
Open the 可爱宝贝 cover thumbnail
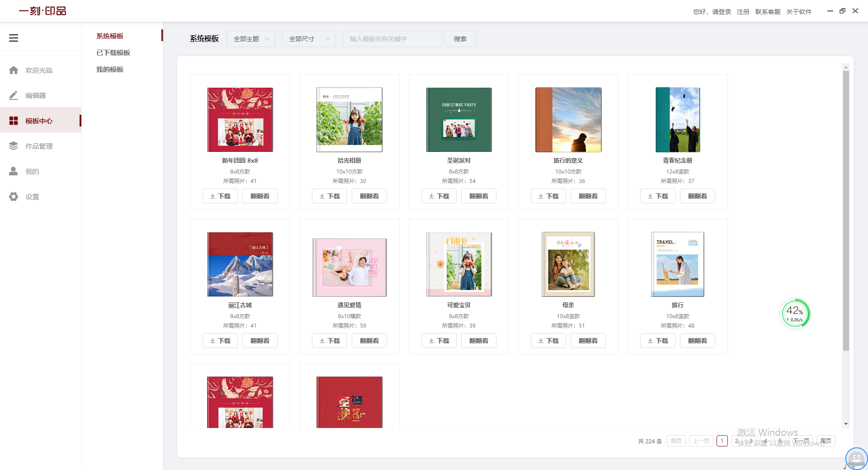tap(459, 264)
